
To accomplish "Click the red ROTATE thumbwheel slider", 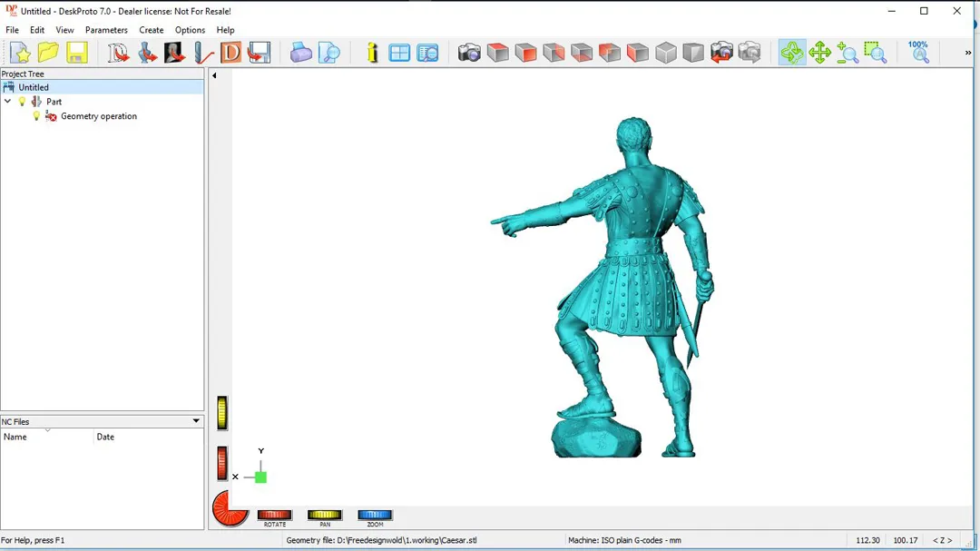I will click(x=274, y=515).
